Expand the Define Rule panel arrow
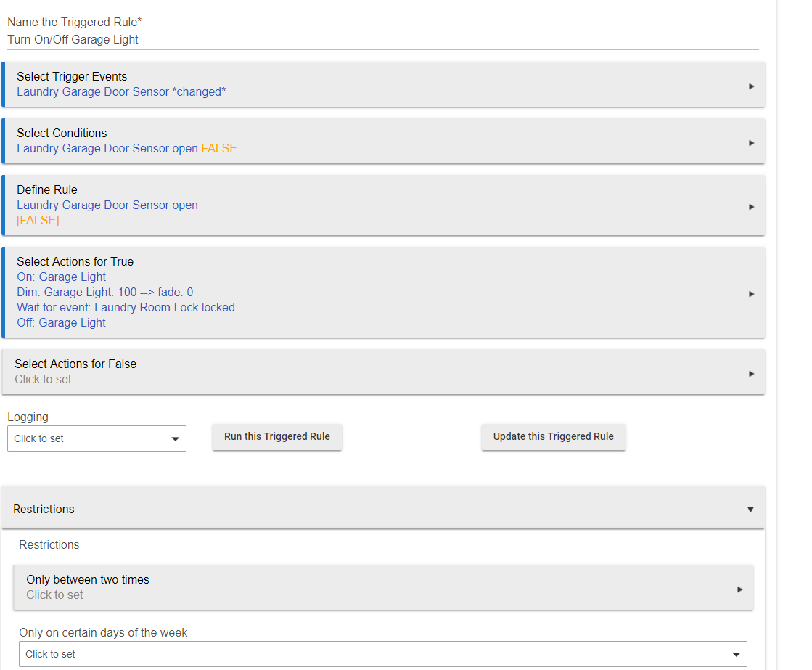Image resolution: width=812 pixels, height=670 pixels. 751,207
